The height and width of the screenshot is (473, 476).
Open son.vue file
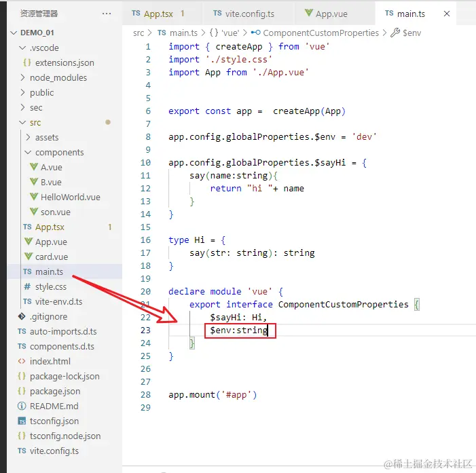pyautogui.click(x=56, y=212)
